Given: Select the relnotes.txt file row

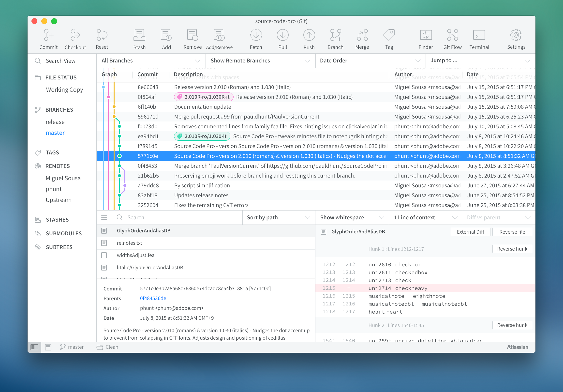Looking at the screenshot, I should 206,243.
